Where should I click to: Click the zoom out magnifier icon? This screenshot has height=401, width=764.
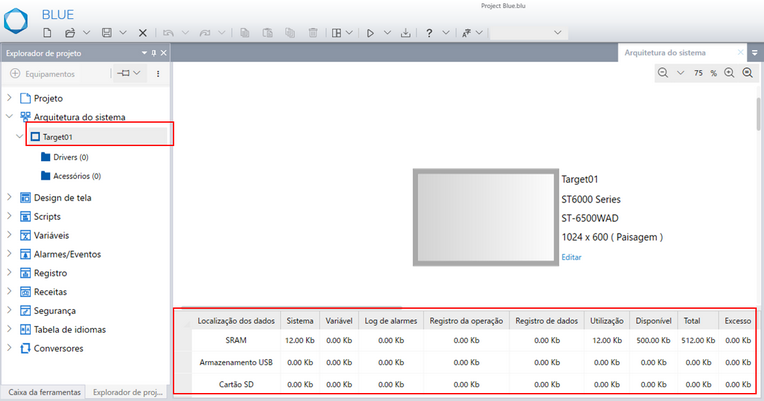click(x=663, y=73)
